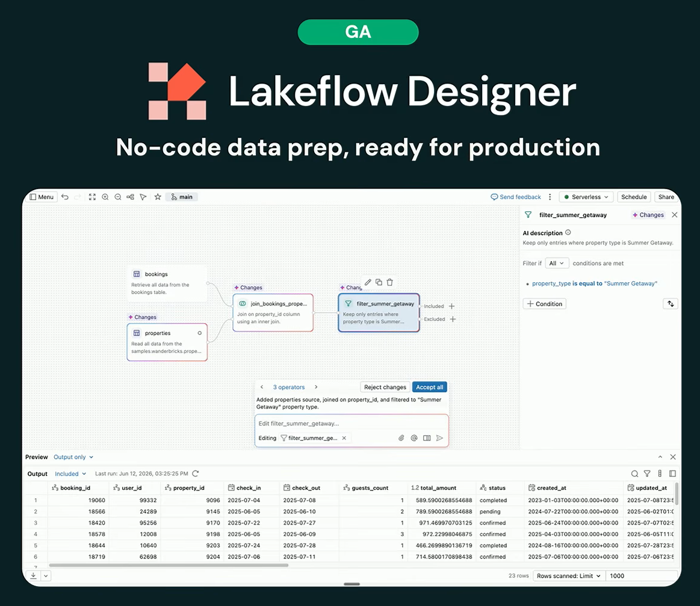Click the filter icon in output table
Image resolution: width=700 pixels, height=606 pixels.
pos(647,474)
